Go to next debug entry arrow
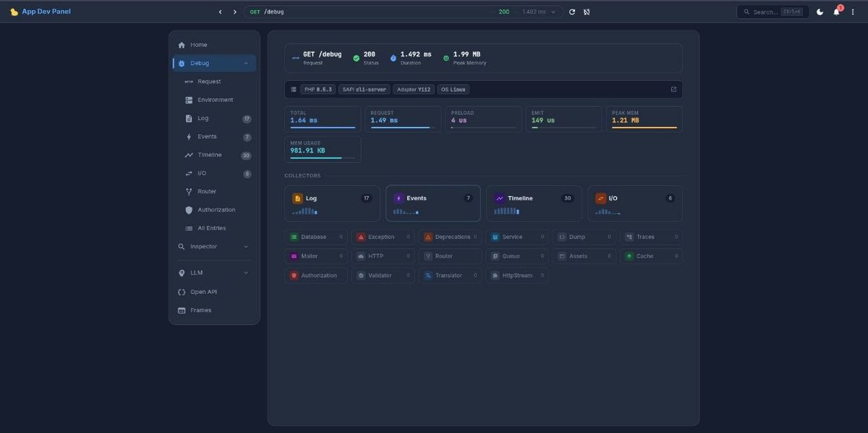This screenshot has height=433, width=868. 234,12
